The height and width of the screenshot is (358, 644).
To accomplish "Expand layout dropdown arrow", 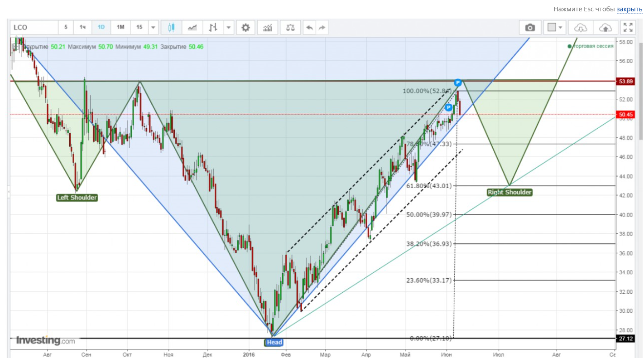I will (x=561, y=28).
